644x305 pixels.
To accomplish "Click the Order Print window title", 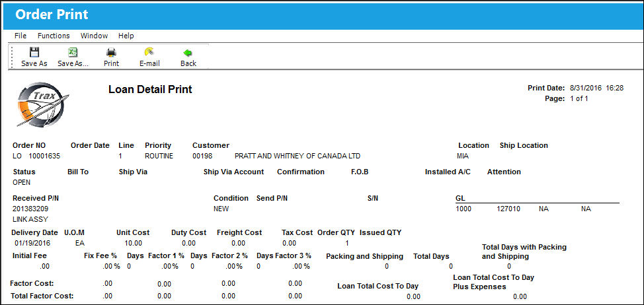I will pyautogui.click(x=52, y=15).
